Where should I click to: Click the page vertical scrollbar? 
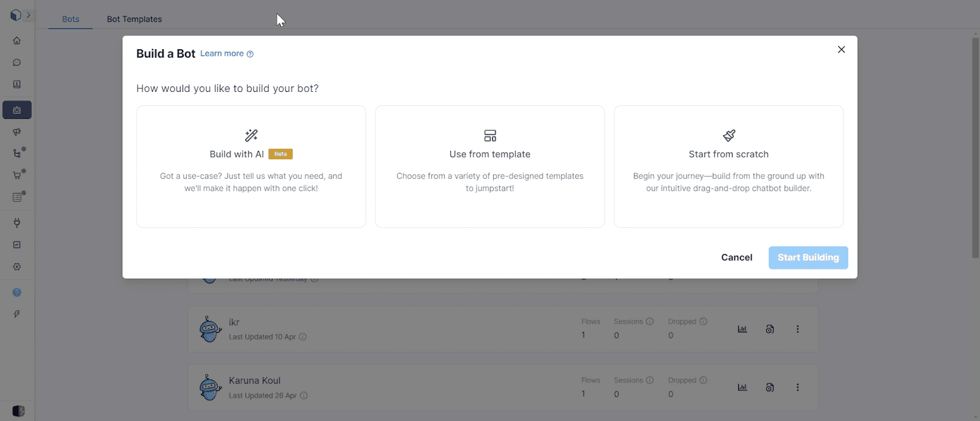pyautogui.click(x=975, y=147)
